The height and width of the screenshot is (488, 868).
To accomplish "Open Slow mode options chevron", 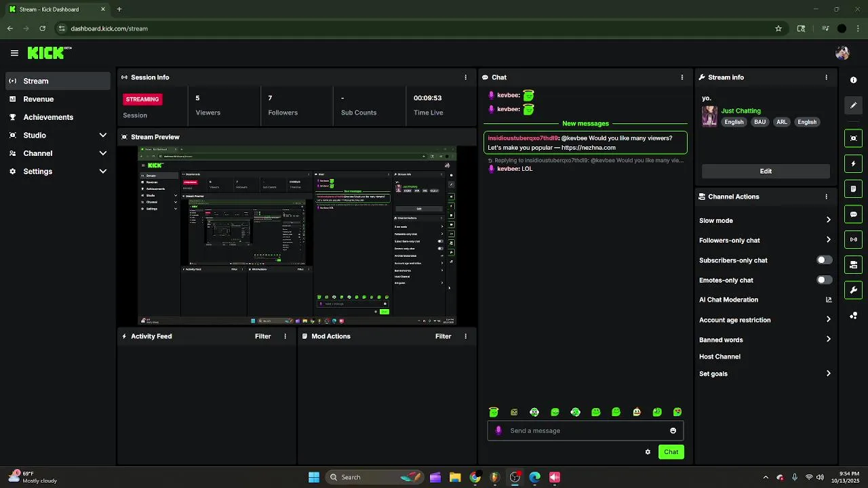I will (828, 220).
